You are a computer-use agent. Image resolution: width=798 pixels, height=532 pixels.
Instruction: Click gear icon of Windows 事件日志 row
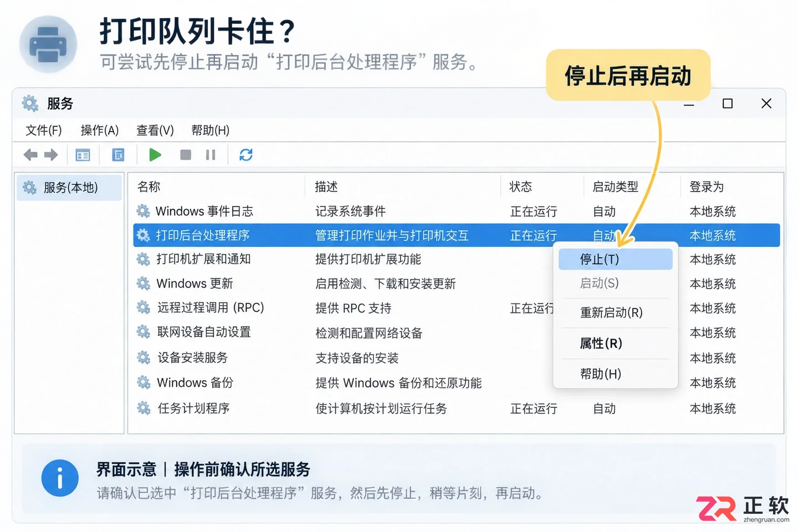pos(144,211)
